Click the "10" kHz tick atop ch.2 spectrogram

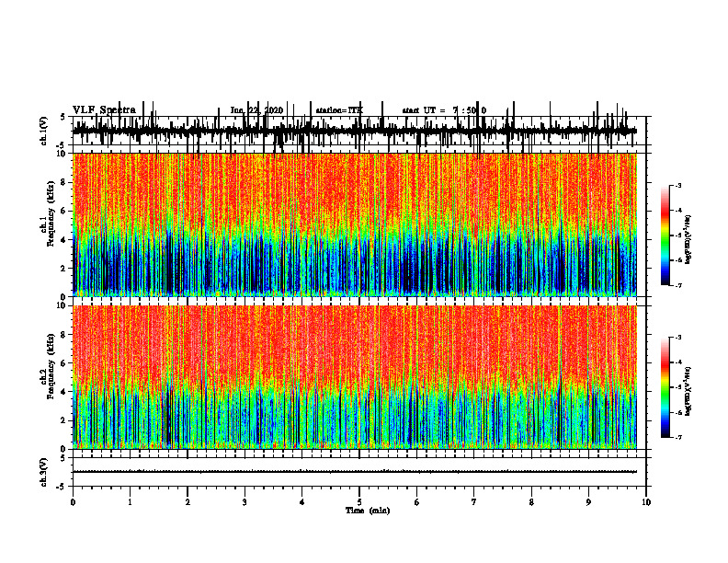pos(62,305)
